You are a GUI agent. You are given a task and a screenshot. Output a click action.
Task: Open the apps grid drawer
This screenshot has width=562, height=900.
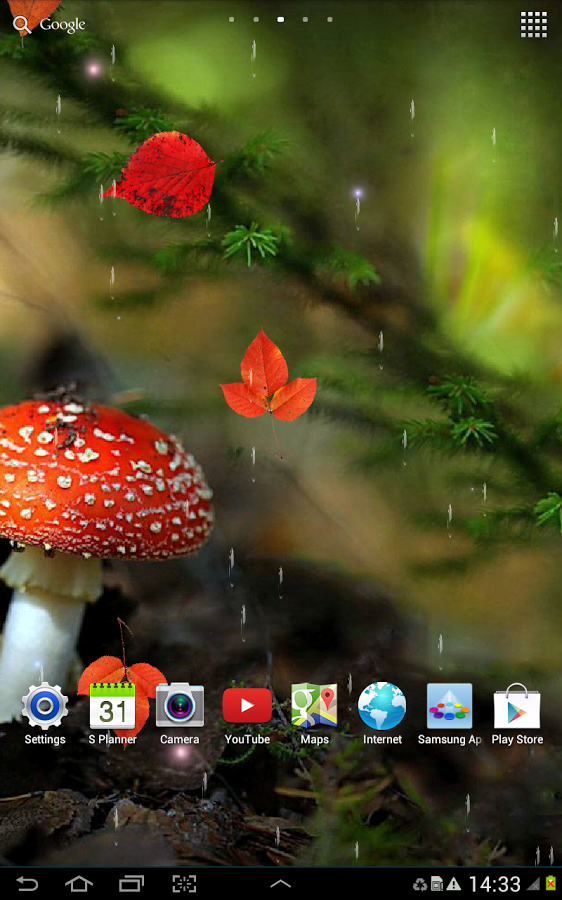(534, 25)
